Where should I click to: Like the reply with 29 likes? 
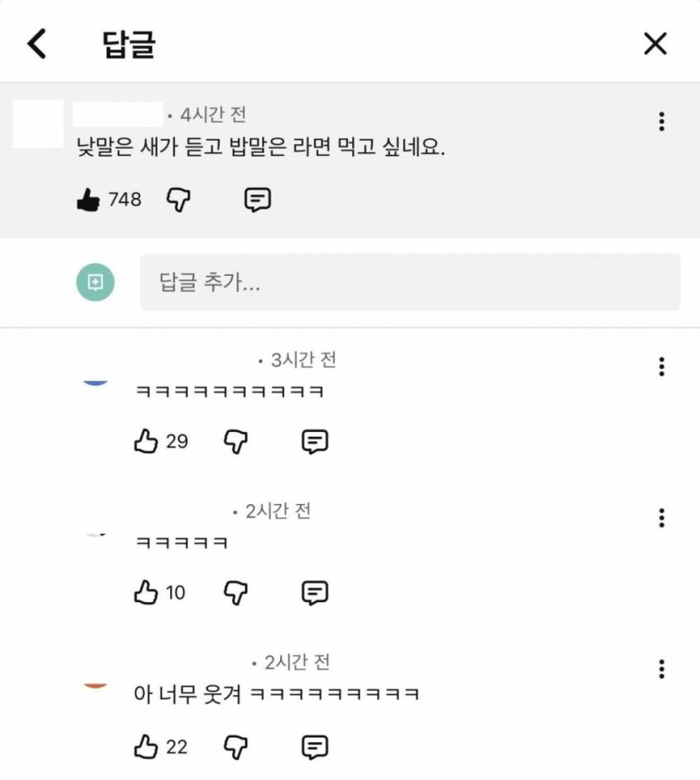coord(146,441)
